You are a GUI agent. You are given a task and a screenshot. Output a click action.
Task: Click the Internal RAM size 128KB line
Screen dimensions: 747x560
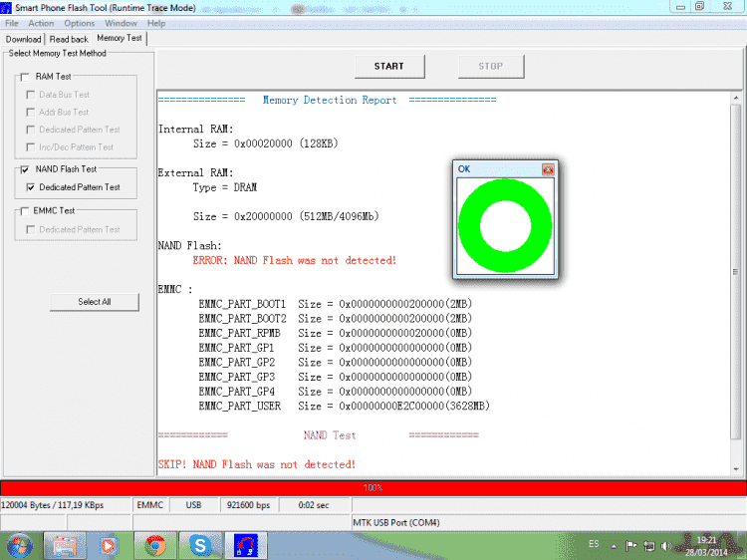tap(265, 143)
